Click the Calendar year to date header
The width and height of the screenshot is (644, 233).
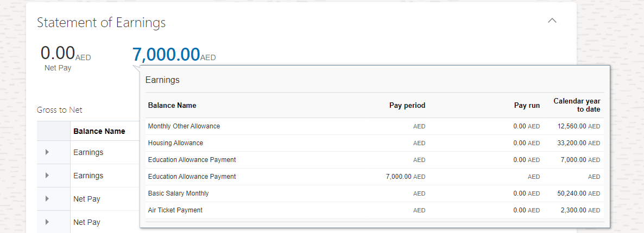tap(577, 105)
